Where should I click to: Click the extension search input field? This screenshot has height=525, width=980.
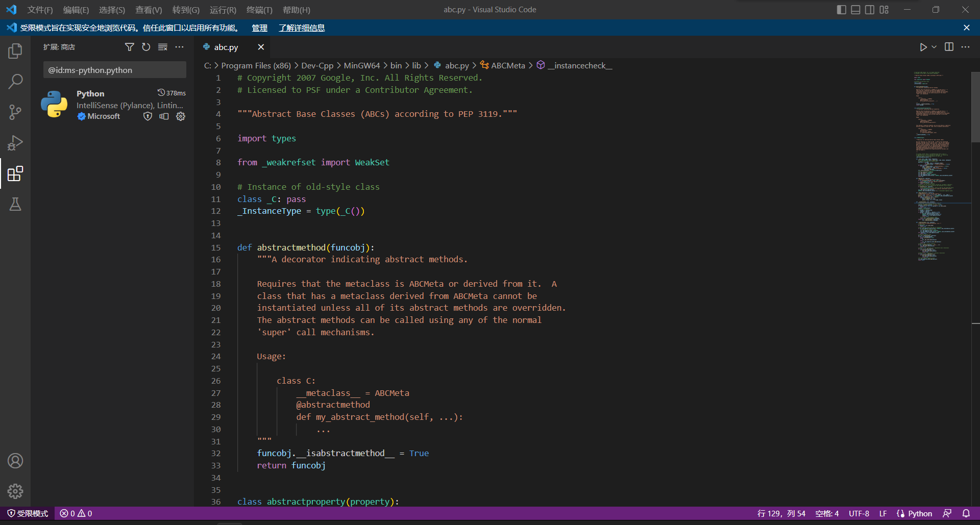click(114, 70)
